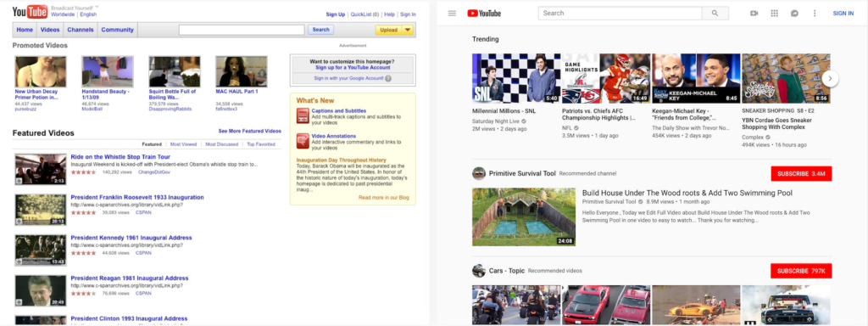Viewport: 868px width, 326px height.
Task: Open the Worldwide region selector link
Action: click(x=63, y=15)
